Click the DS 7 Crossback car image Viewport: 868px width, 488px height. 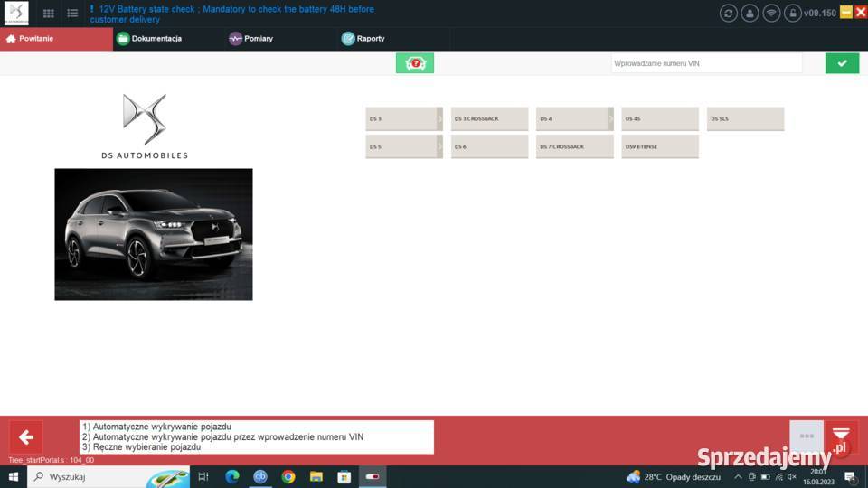click(154, 235)
